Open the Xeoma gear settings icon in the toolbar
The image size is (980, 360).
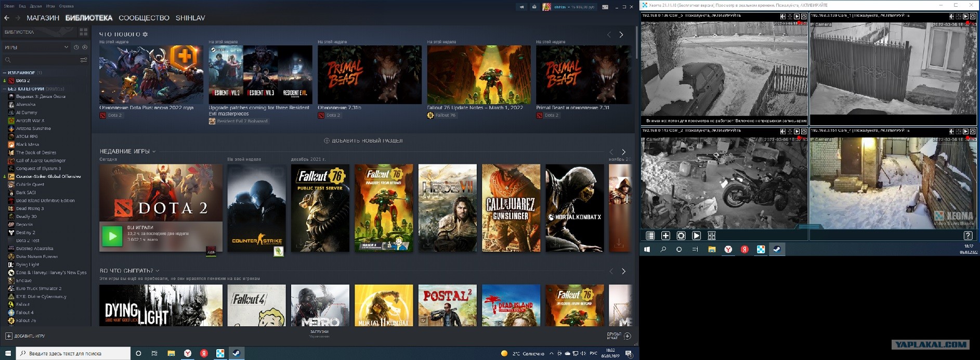(x=681, y=236)
